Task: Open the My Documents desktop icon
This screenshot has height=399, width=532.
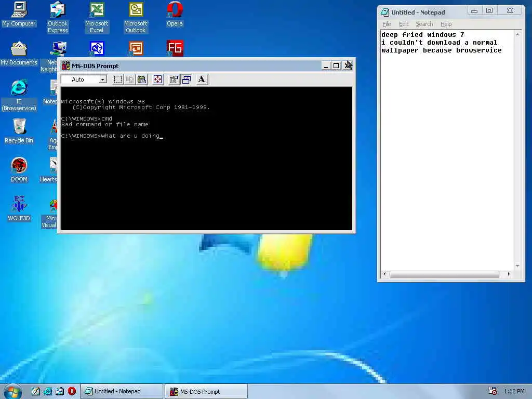Action: 19,54
